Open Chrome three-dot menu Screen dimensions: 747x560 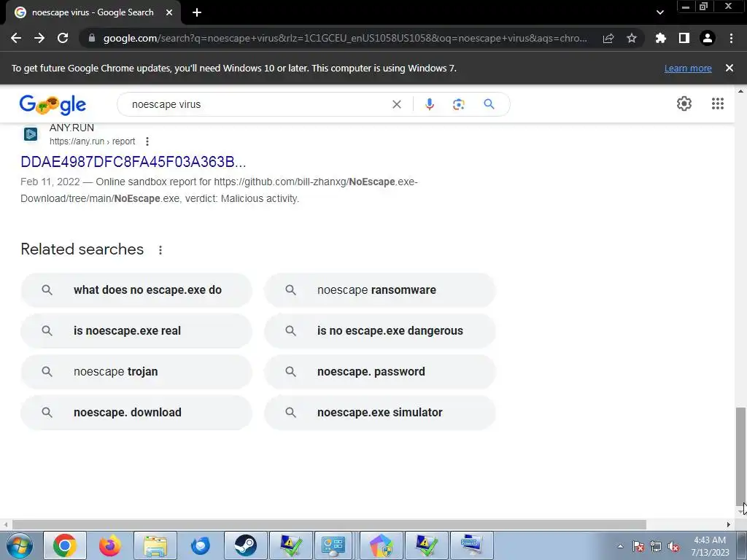point(731,38)
